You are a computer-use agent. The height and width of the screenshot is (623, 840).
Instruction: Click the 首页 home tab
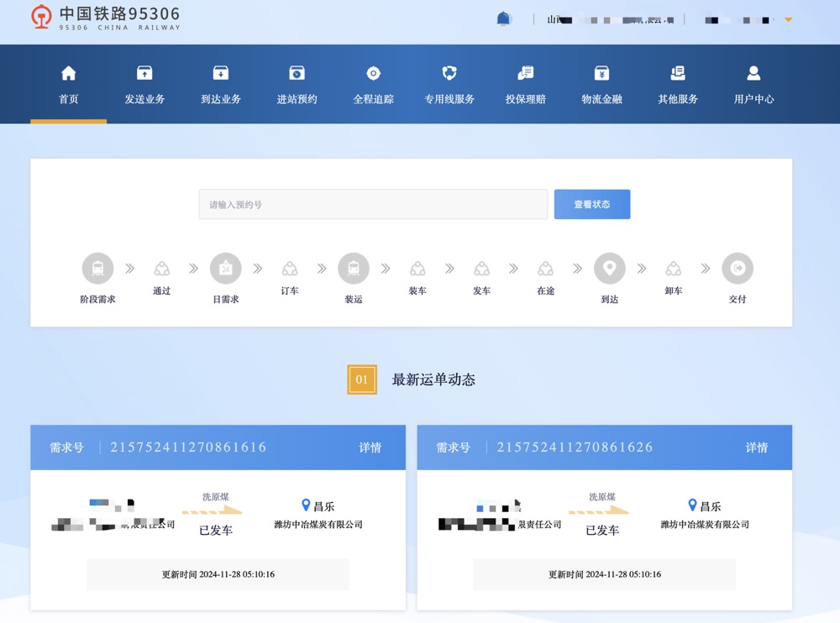coord(69,85)
